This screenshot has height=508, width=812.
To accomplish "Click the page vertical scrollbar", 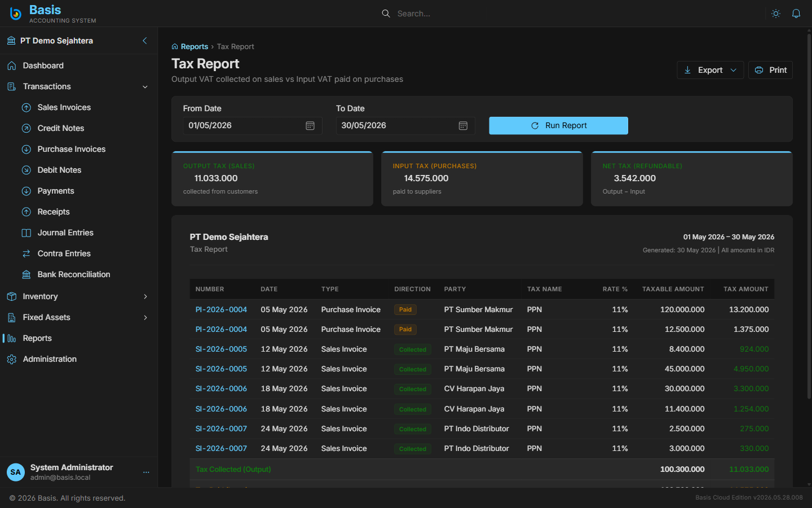I will [x=809, y=214].
